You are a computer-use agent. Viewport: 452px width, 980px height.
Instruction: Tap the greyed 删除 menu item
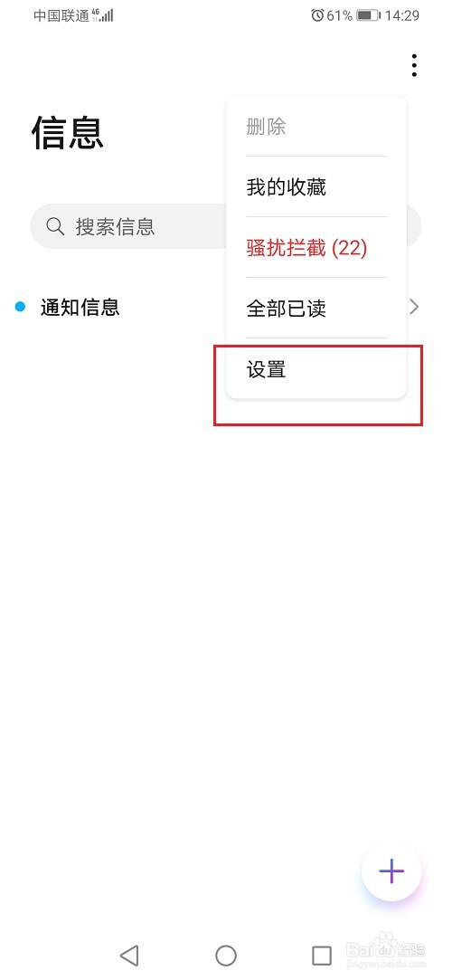pos(315,127)
